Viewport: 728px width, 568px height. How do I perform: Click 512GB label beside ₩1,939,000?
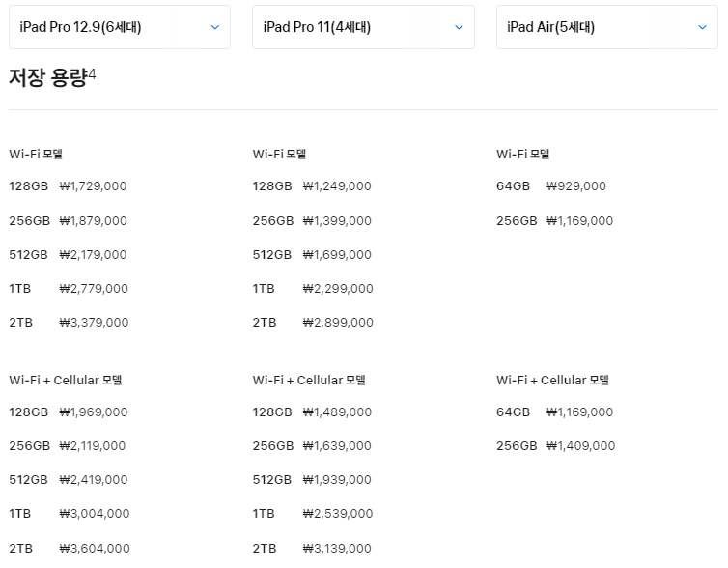click(x=272, y=480)
